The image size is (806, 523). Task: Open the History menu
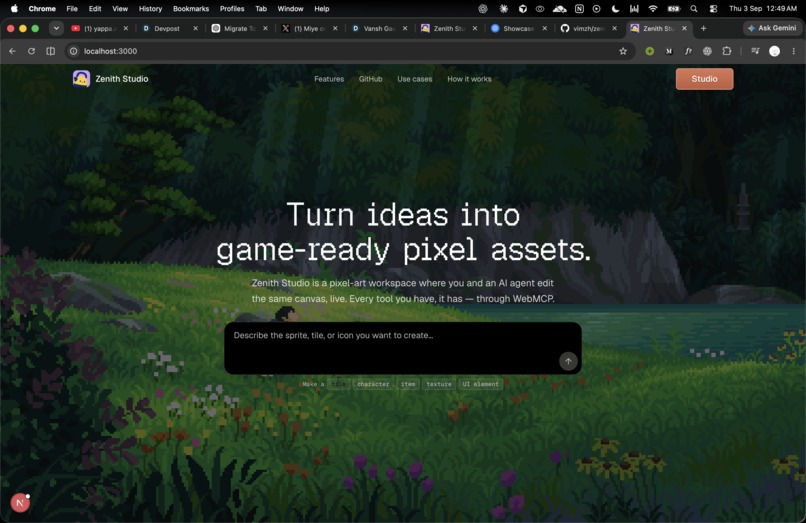150,8
